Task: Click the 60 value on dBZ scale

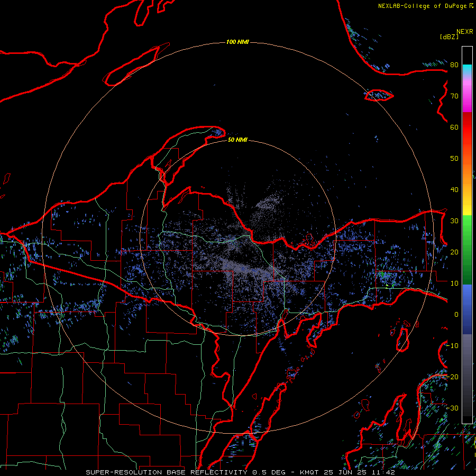Action: pyautogui.click(x=454, y=127)
